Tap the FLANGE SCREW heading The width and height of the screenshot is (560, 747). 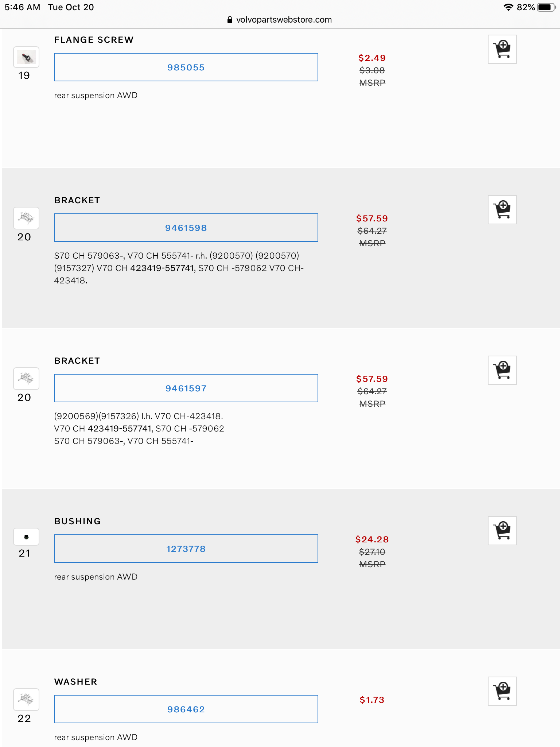coord(94,40)
